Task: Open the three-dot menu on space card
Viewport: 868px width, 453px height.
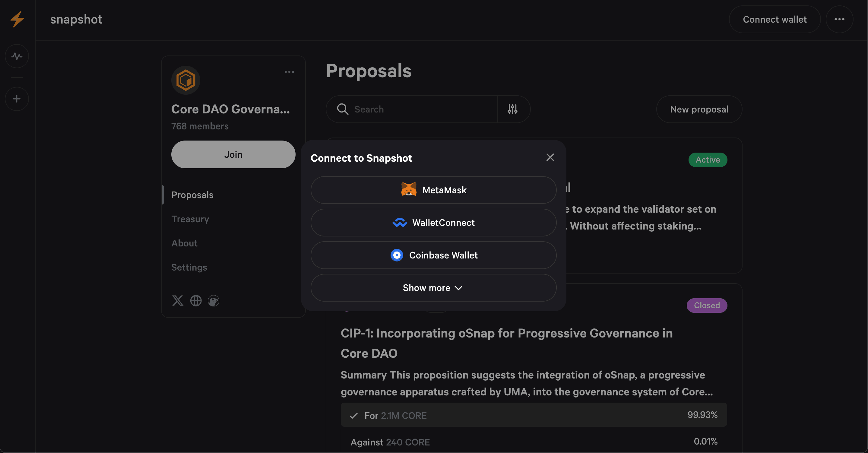Action: point(290,72)
